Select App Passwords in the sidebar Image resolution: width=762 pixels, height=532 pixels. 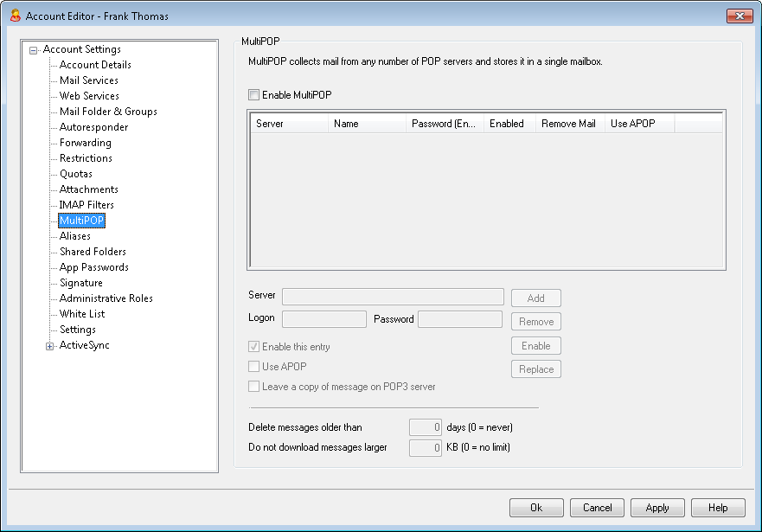tap(93, 267)
